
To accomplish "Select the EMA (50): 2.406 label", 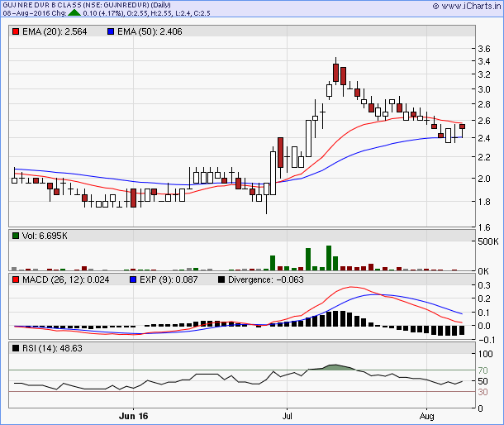I will (150, 31).
